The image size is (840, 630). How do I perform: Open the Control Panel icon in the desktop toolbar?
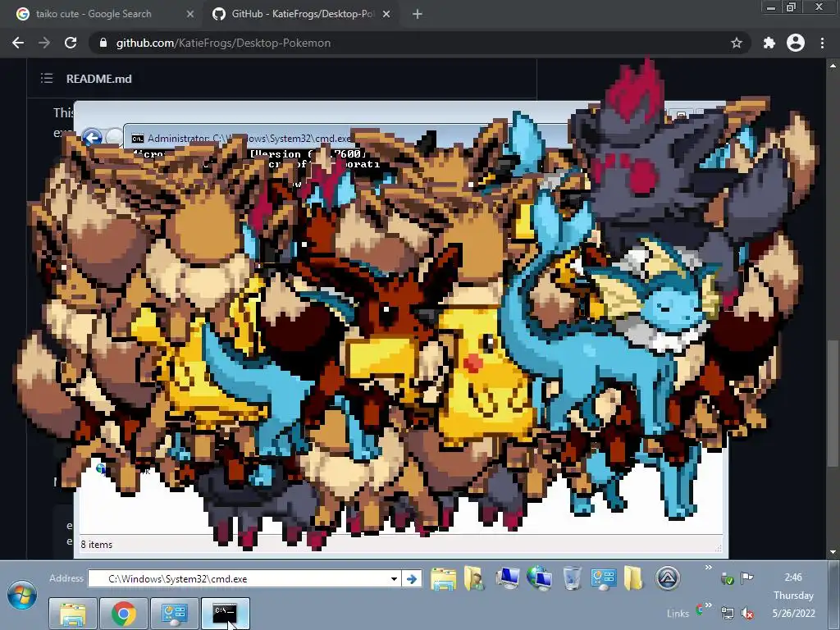coord(603,579)
